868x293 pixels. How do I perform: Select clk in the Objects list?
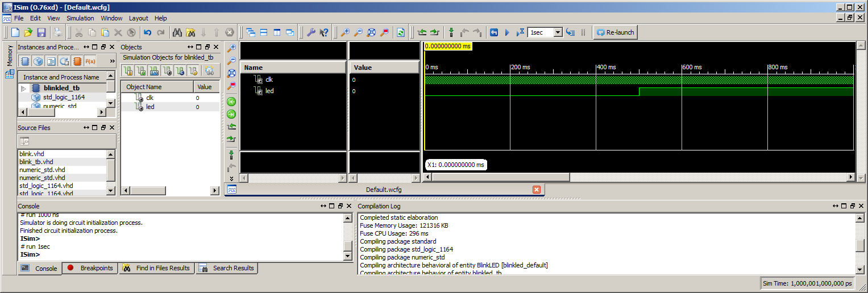170,98
